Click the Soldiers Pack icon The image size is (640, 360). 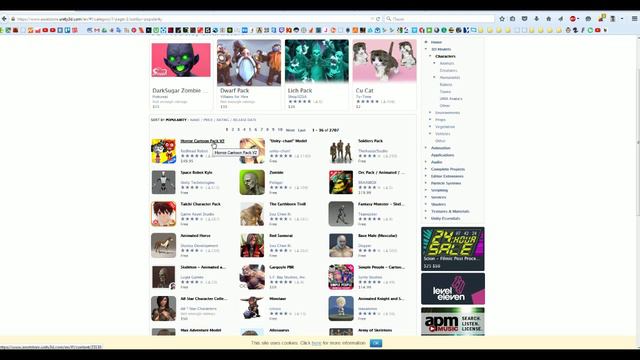point(341,151)
